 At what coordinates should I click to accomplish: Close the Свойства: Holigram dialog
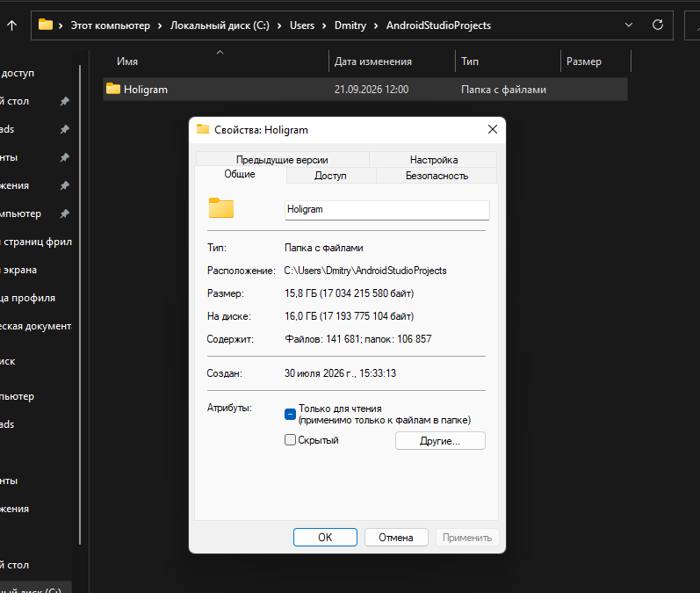coord(493,129)
